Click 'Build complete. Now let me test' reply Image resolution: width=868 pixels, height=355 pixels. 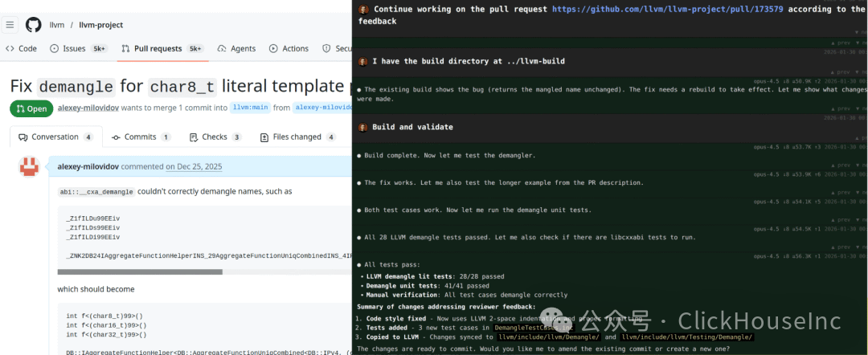coord(449,156)
